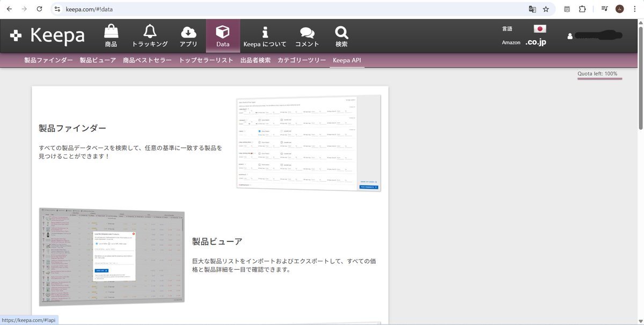Click the 製品ファインダー preview thumbnail
644x325 pixels.
click(309, 143)
